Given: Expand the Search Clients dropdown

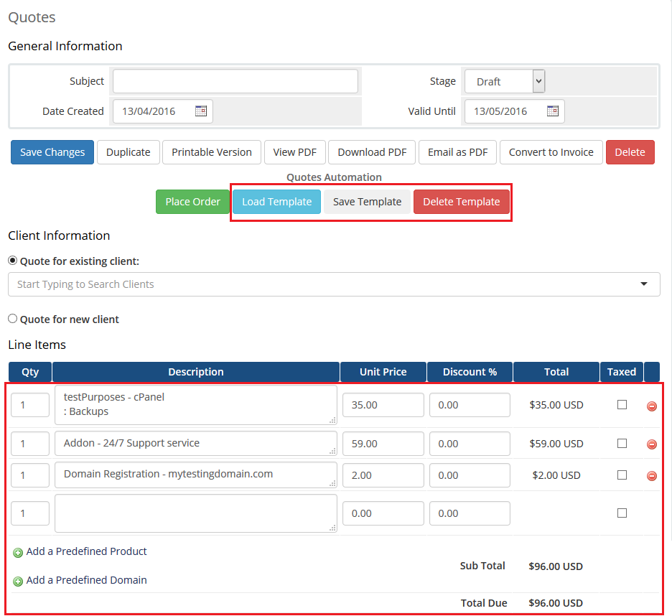Looking at the screenshot, I should tap(644, 284).
